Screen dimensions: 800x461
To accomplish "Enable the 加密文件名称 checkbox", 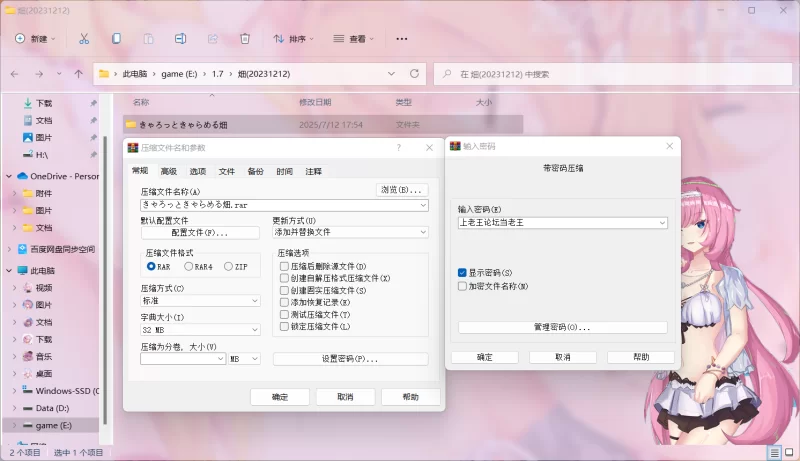I will coord(462,286).
